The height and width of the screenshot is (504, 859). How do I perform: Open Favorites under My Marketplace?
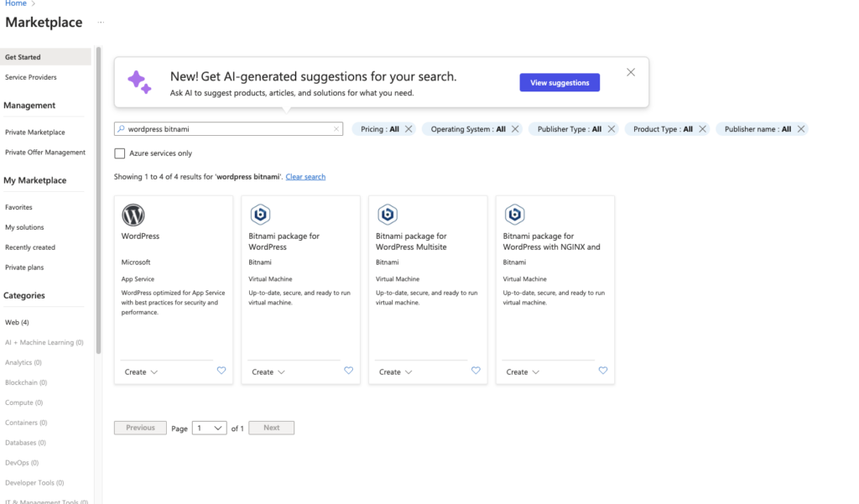[x=18, y=207]
